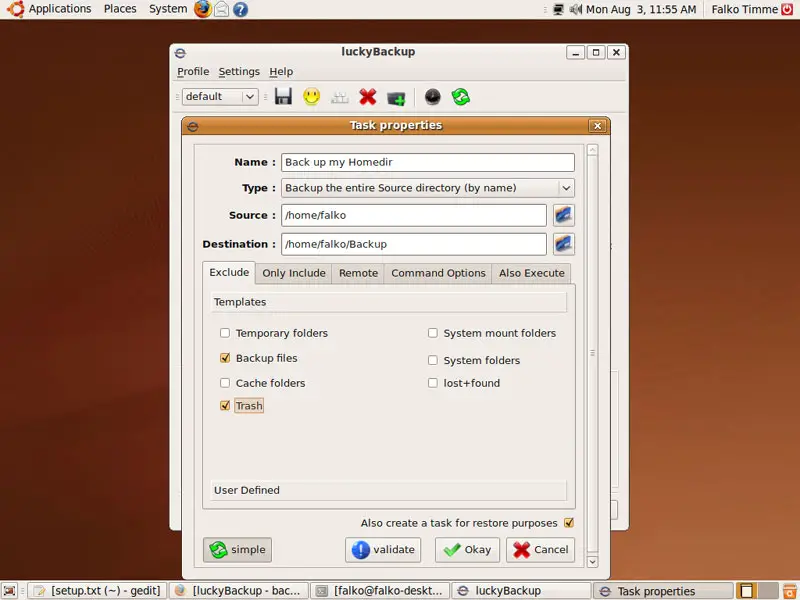Screen dimensions: 800x600
Task: Open the backup Type dropdown
Action: coord(428,188)
